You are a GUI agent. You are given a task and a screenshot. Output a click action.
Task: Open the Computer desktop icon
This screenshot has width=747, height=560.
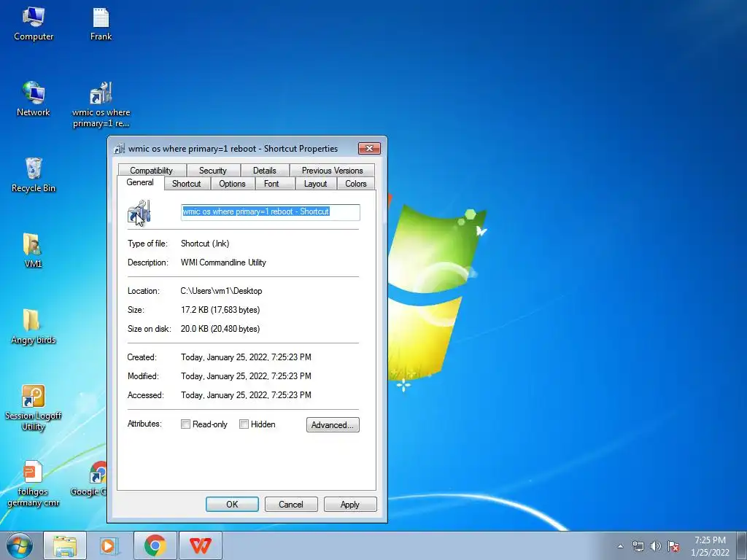pos(34,24)
